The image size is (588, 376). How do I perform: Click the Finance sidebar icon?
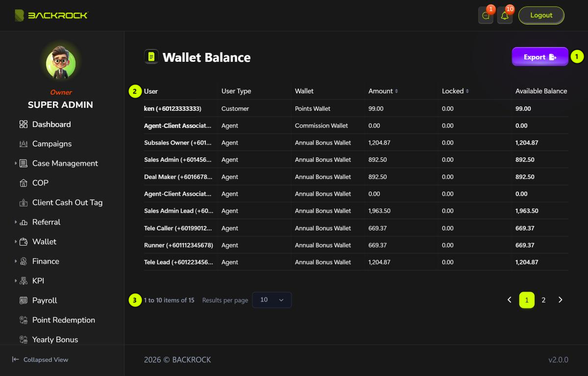[x=24, y=261]
